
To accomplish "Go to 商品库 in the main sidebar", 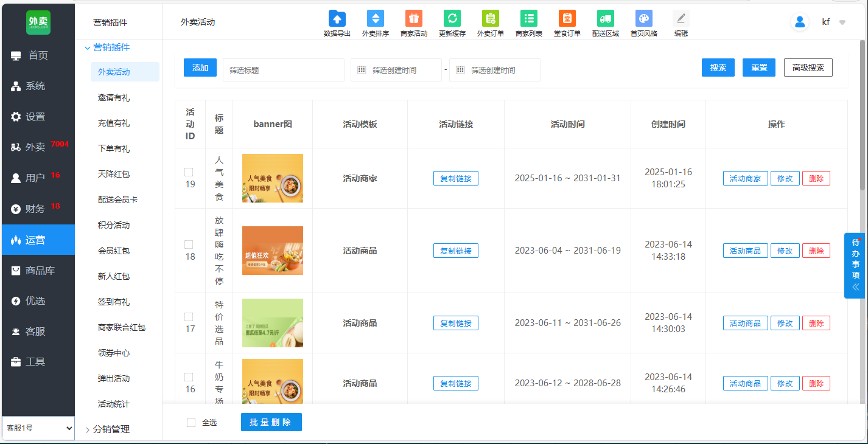I will pyautogui.click(x=39, y=270).
